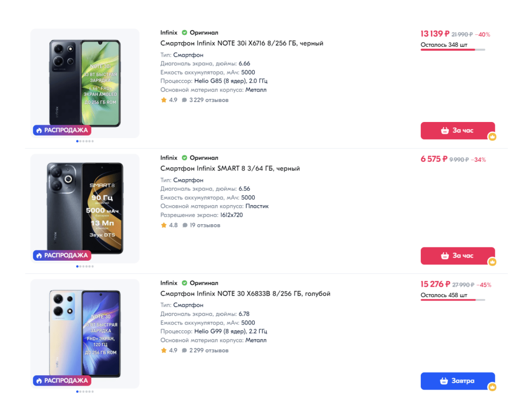Viewport: 531px width, 420px height.
Task: Open the Infinix NOTE 30i X6716 product title
Action: point(242,43)
